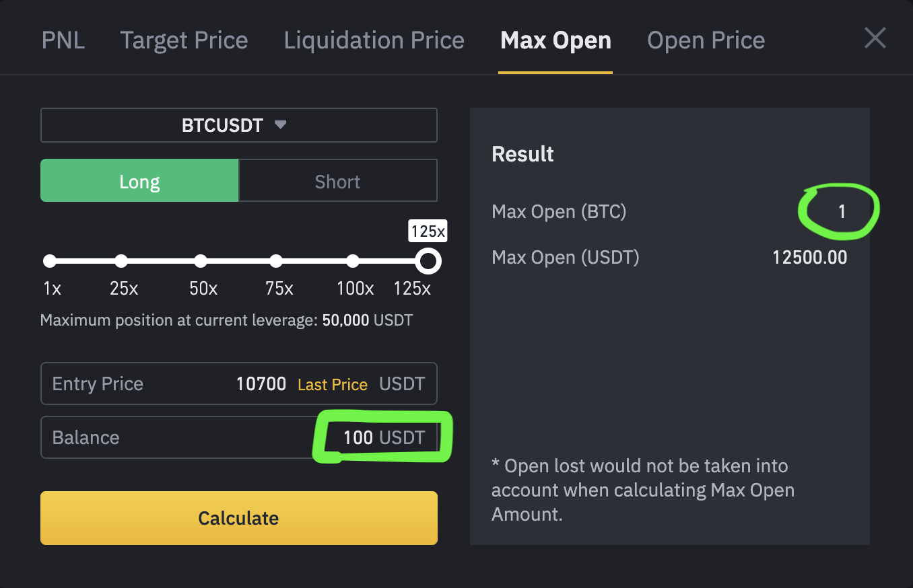The height and width of the screenshot is (588, 913).
Task: Switch to the PNL tab
Action: 63,40
